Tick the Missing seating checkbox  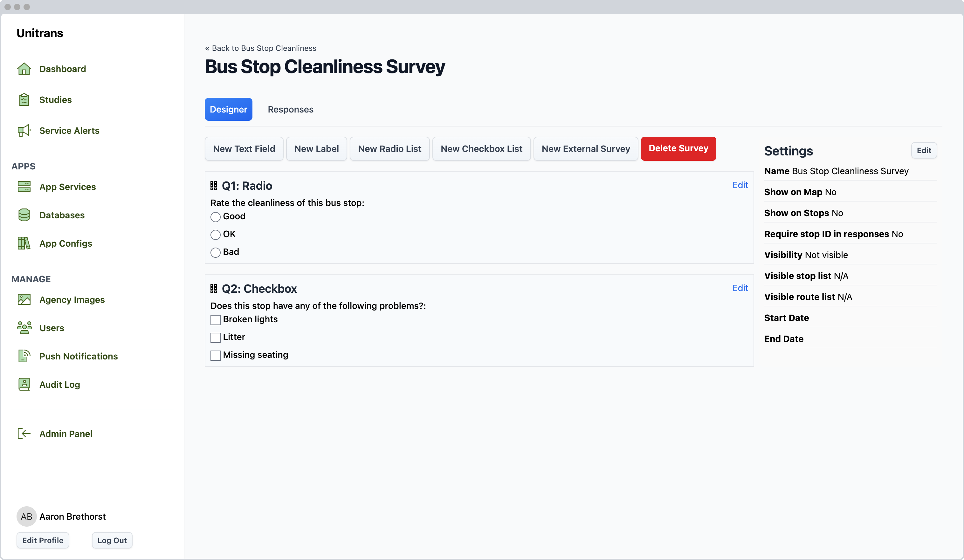coord(215,355)
